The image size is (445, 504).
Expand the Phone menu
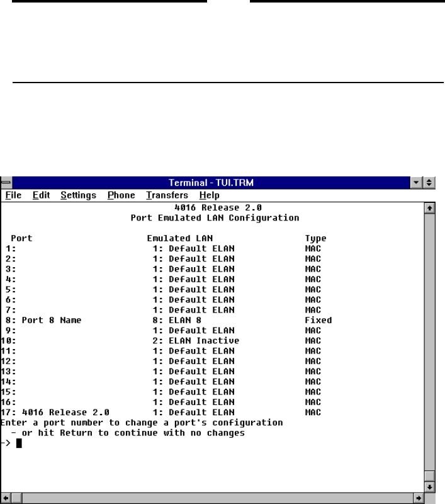(x=121, y=195)
